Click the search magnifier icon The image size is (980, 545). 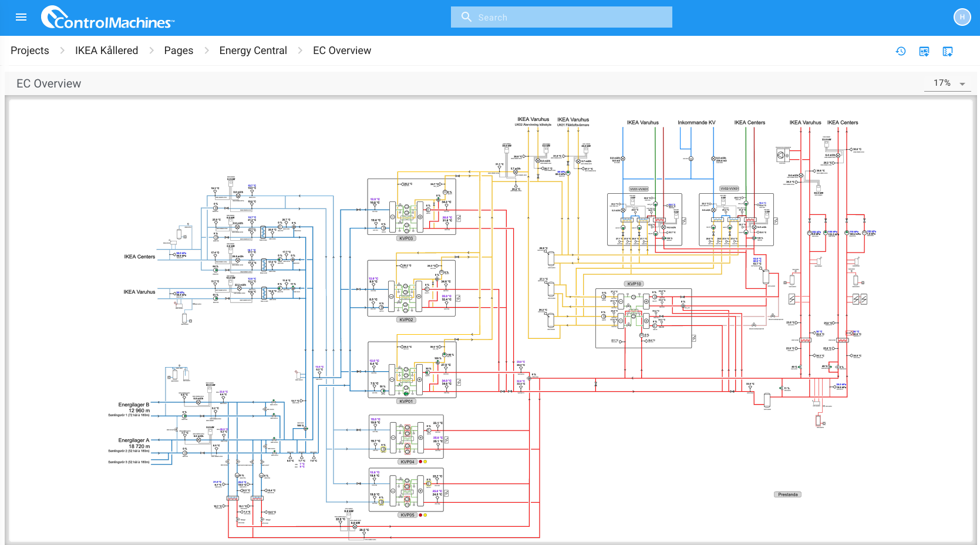pyautogui.click(x=466, y=17)
